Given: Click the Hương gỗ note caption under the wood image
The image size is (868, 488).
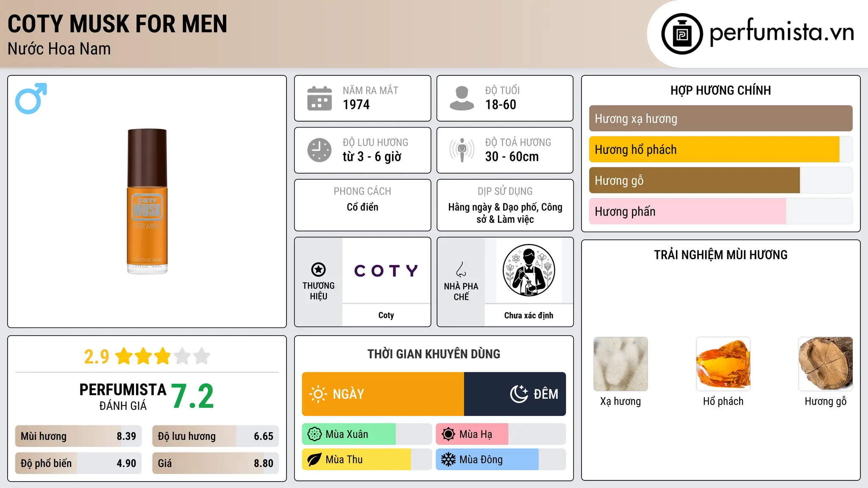Looking at the screenshot, I should click(826, 402).
